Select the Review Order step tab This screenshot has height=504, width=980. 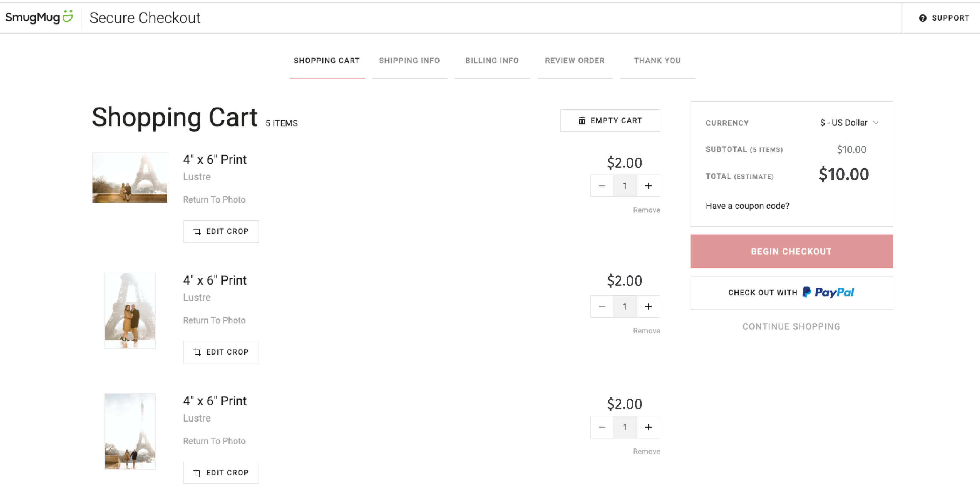pos(575,61)
